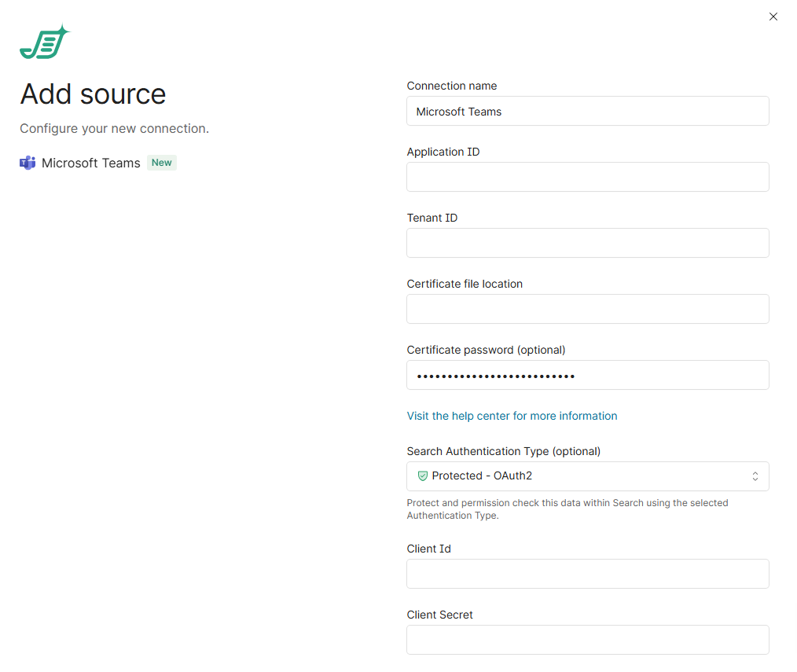797x672 pixels.
Task: Focus the Certificate password field
Action: click(587, 376)
